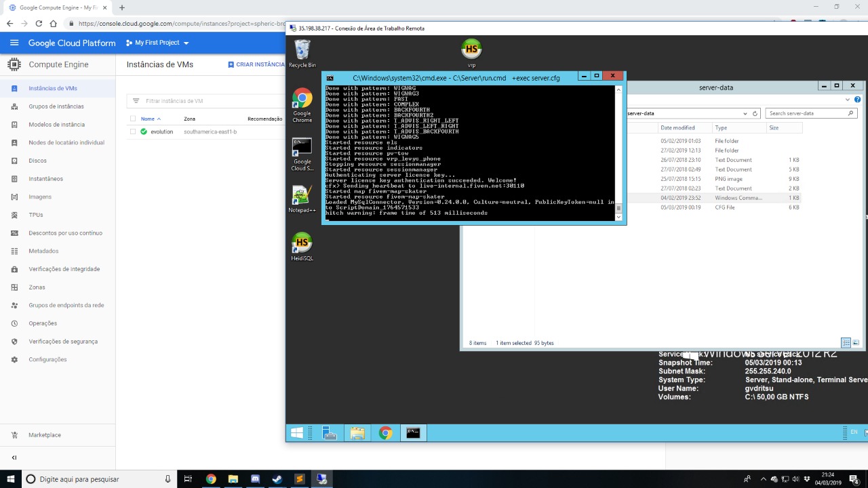Check the box for the evolution instance
This screenshot has width=868, height=488.
click(133, 131)
